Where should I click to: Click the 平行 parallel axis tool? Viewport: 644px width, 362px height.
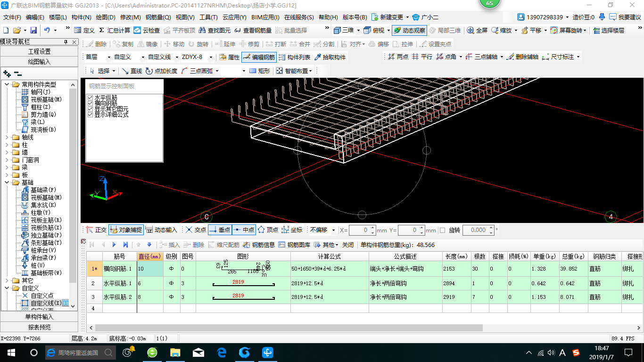421,57
